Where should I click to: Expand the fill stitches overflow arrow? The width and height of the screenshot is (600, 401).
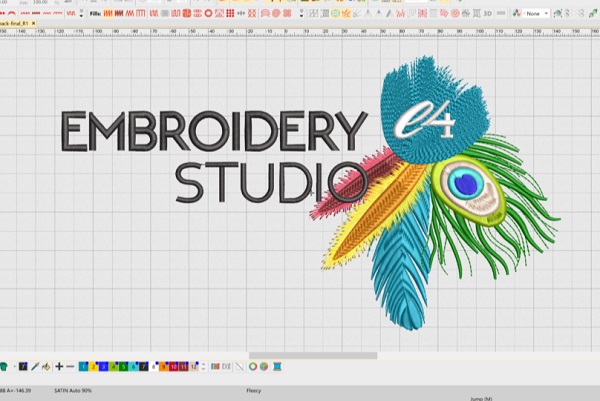click(x=302, y=14)
